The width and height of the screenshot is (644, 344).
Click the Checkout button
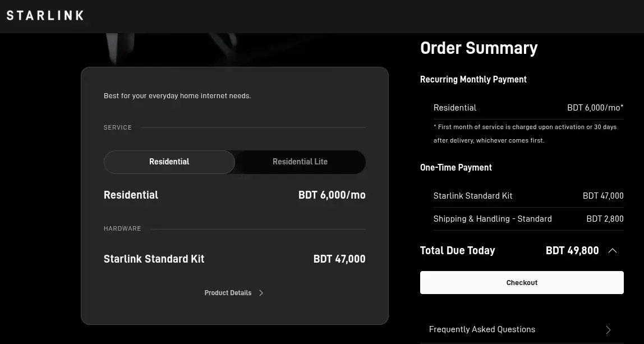[x=522, y=282]
